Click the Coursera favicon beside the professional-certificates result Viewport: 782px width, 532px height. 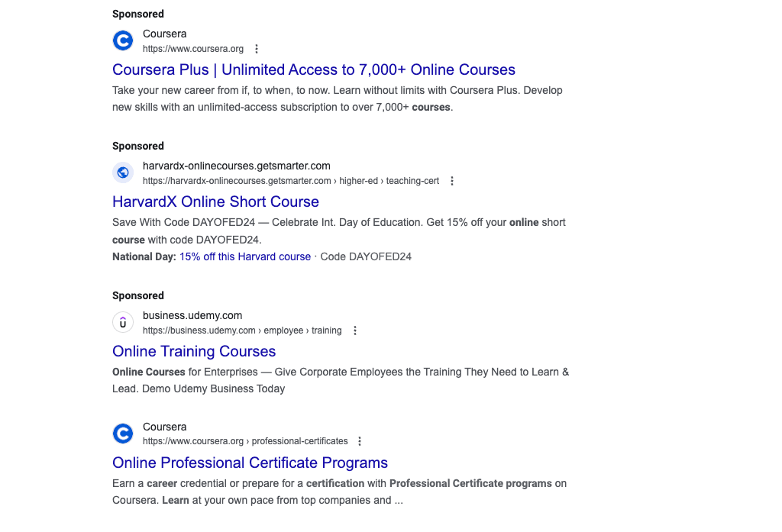click(123, 433)
